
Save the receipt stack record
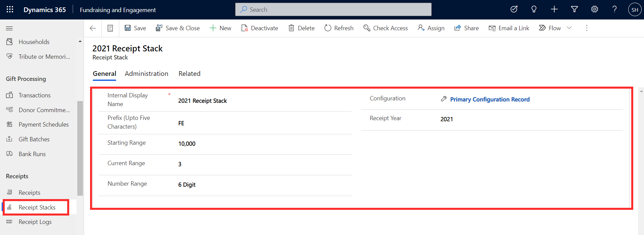click(135, 28)
